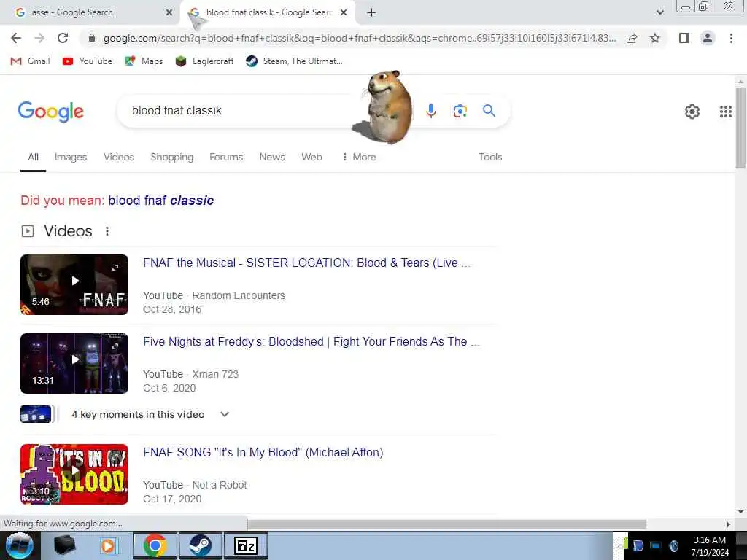Play the Bloodshed video thumbnail

(x=74, y=363)
